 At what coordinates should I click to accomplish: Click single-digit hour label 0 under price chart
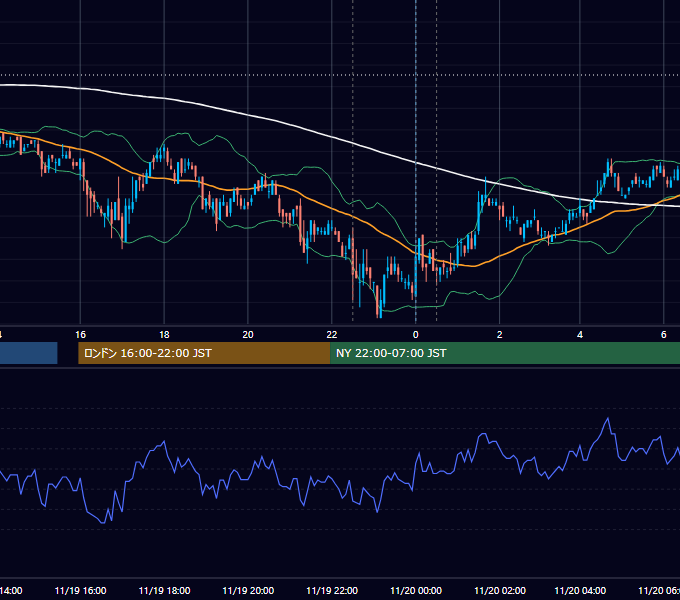[x=415, y=335]
